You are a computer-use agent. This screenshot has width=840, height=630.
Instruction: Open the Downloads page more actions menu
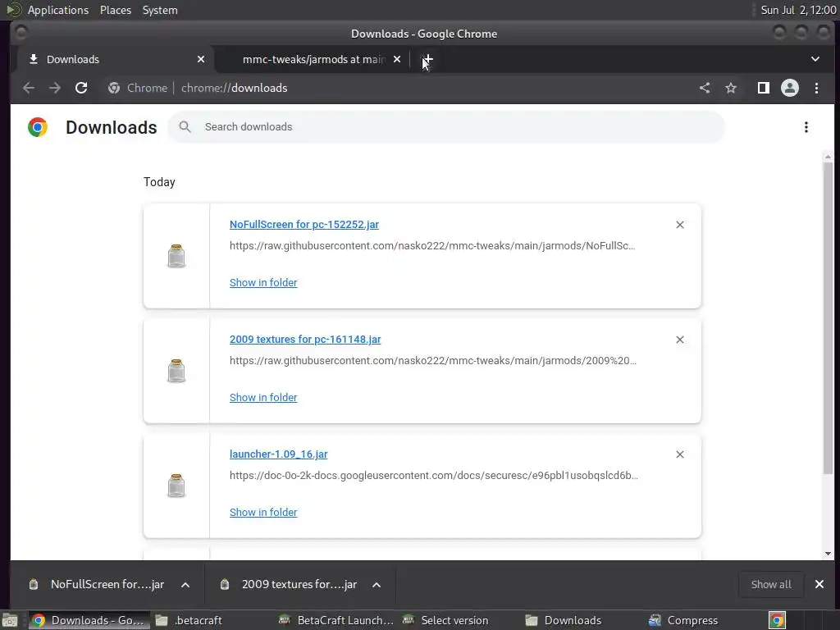coord(806,127)
